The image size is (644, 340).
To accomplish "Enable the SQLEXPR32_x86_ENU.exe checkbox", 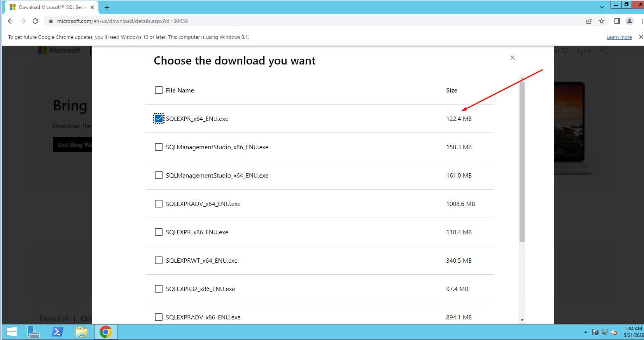I will click(x=159, y=289).
